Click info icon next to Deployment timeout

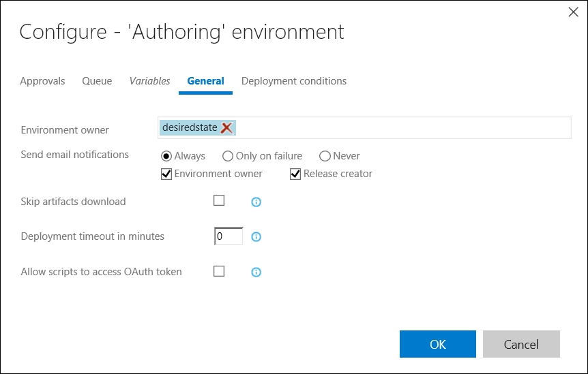256,237
